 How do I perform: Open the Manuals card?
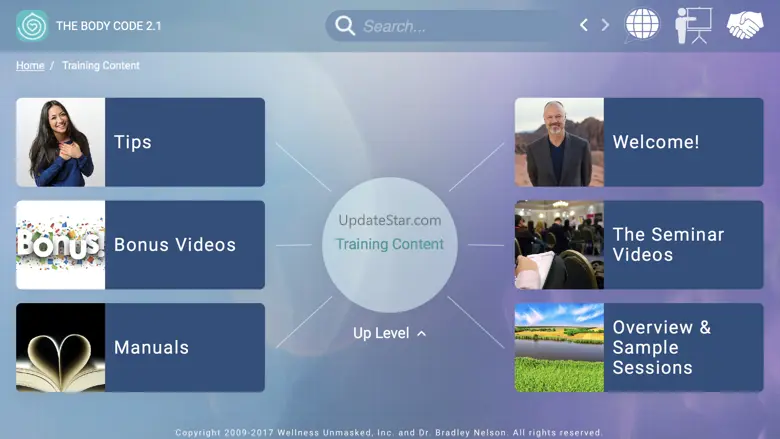click(x=140, y=348)
